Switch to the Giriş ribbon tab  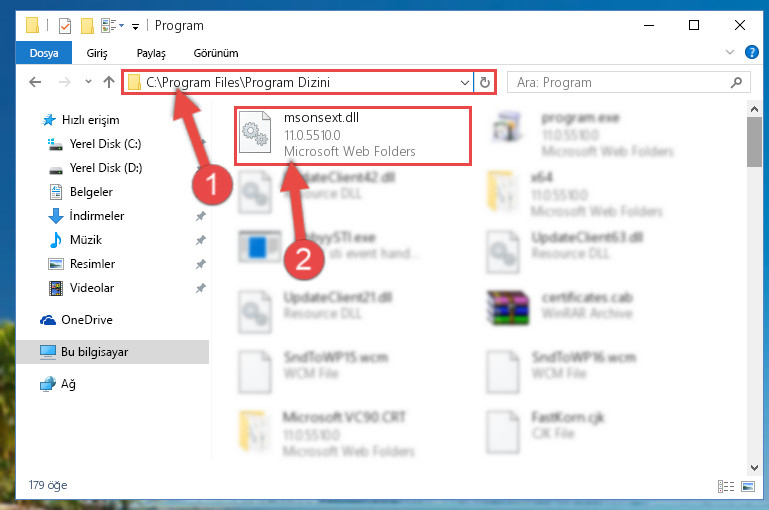[97, 53]
